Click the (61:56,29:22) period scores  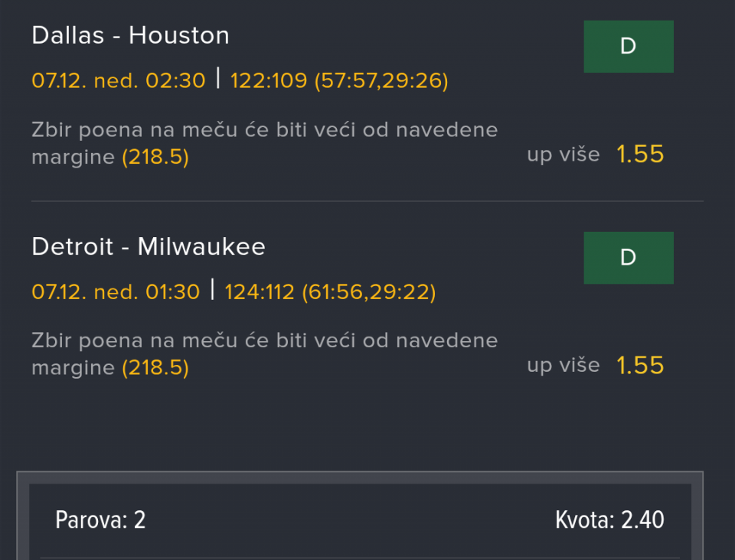coord(369,291)
